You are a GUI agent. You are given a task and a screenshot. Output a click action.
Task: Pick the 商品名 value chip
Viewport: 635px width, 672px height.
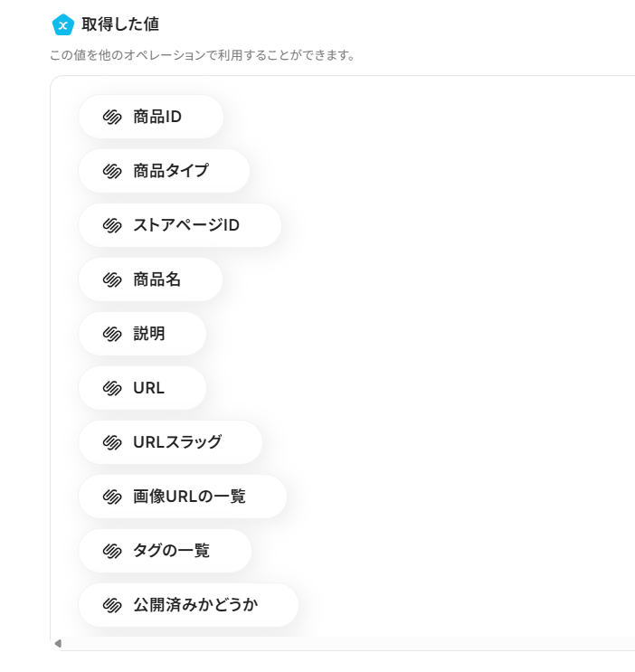pyautogui.click(x=151, y=280)
